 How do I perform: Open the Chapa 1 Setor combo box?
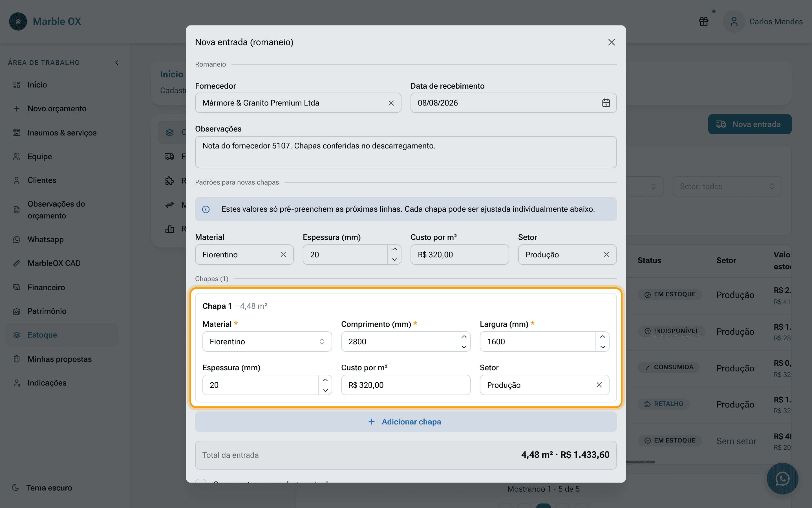(544, 385)
